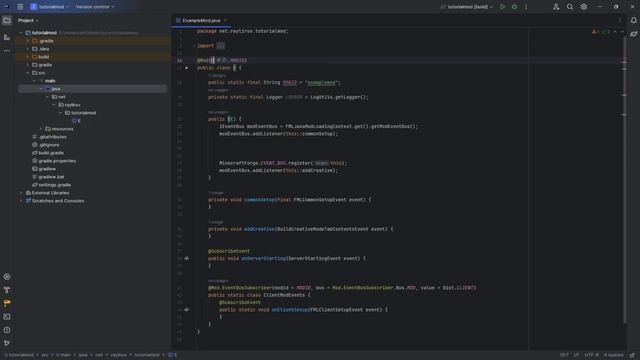Open Search Everywhere magnifier
The height and width of the screenshot is (360, 640).
coord(570,7)
